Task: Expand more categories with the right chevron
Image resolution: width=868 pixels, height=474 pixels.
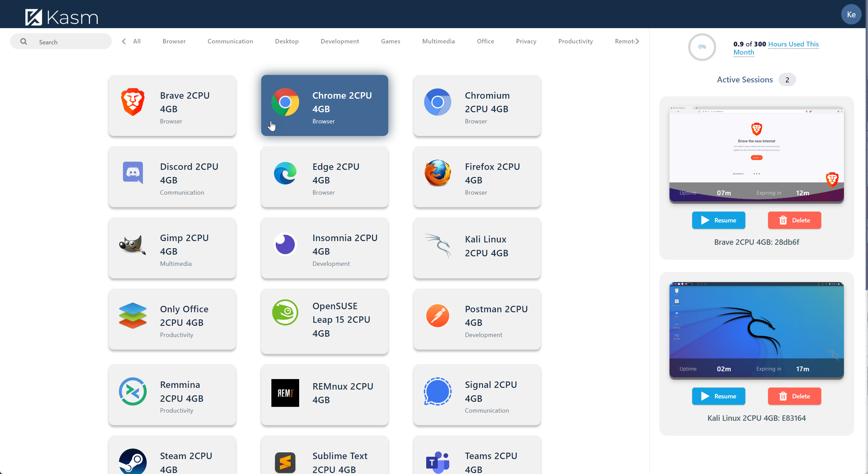Action: pos(637,41)
